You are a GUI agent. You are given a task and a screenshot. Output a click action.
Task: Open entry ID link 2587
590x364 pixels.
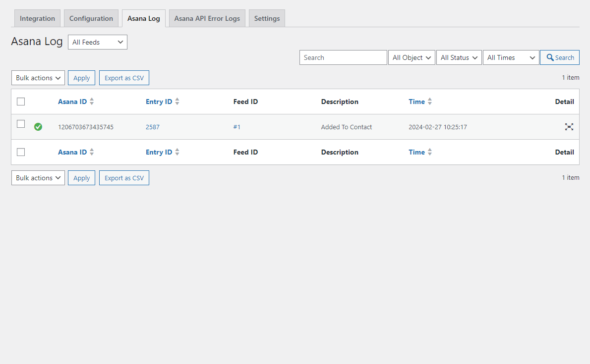coord(152,127)
